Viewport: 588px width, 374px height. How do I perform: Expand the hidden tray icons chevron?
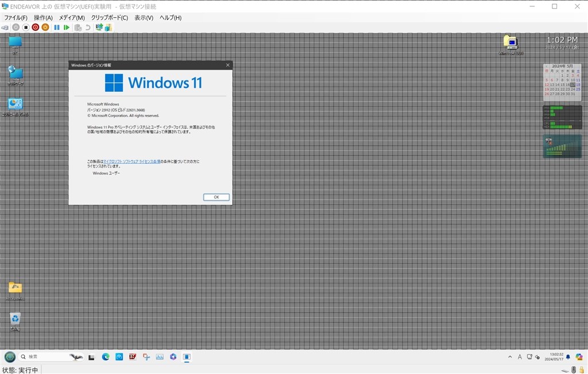[510, 357]
